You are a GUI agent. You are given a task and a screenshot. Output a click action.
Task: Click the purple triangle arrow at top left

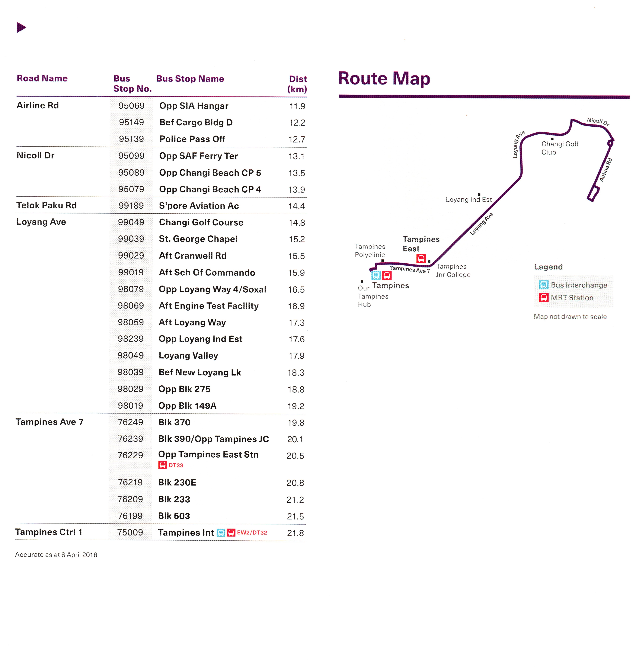click(x=21, y=27)
